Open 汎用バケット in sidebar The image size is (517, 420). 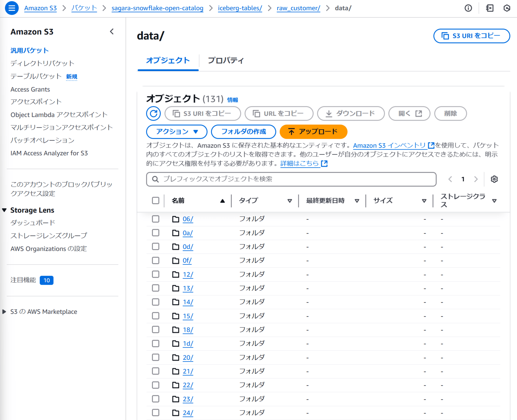pyautogui.click(x=29, y=50)
